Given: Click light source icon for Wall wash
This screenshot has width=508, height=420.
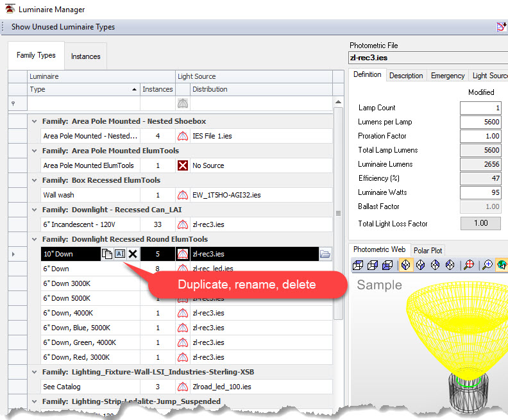Looking at the screenshot, I should coord(183,195).
